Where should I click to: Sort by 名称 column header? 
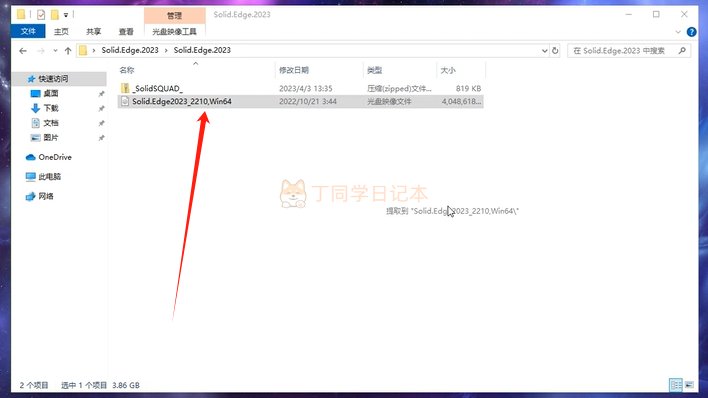(x=127, y=70)
